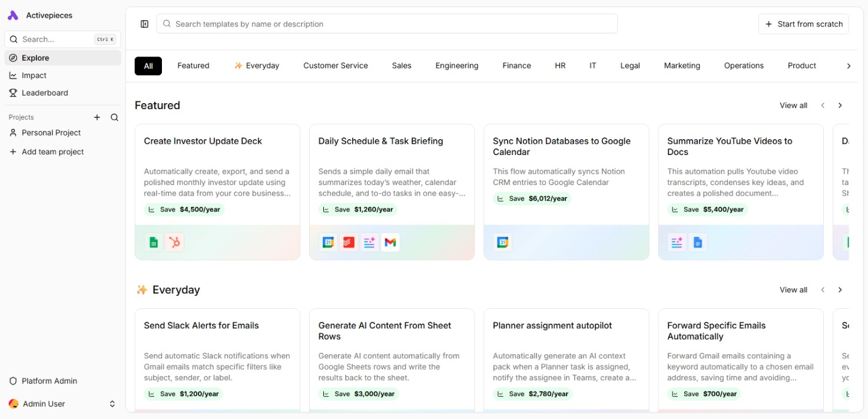868x419 pixels.
Task: Select the Everyday category tab
Action: (256, 66)
